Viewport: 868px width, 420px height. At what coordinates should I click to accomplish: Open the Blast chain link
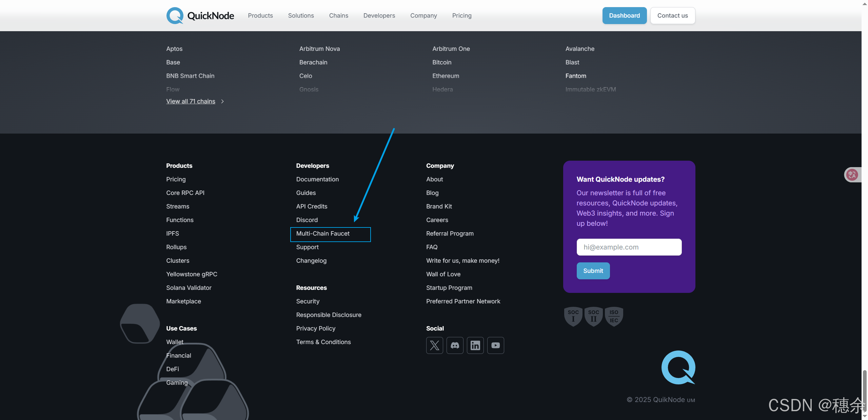tap(572, 62)
